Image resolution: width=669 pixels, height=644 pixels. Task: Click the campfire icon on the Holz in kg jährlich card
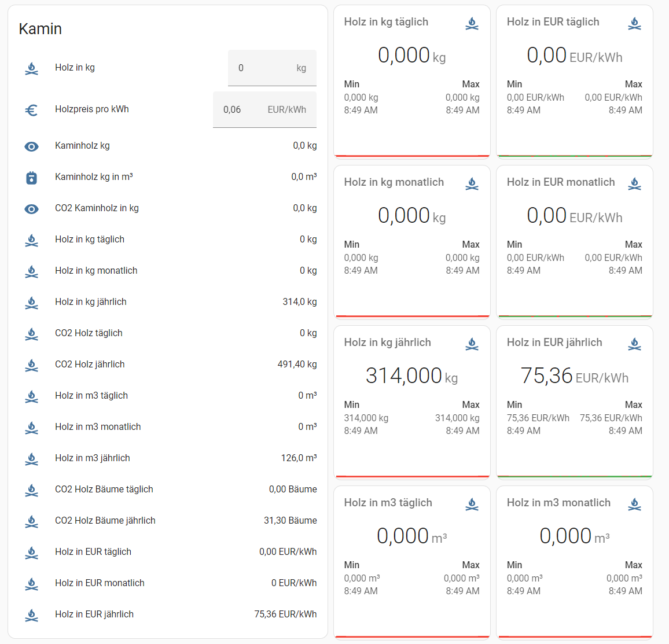(x=472, y=344)
